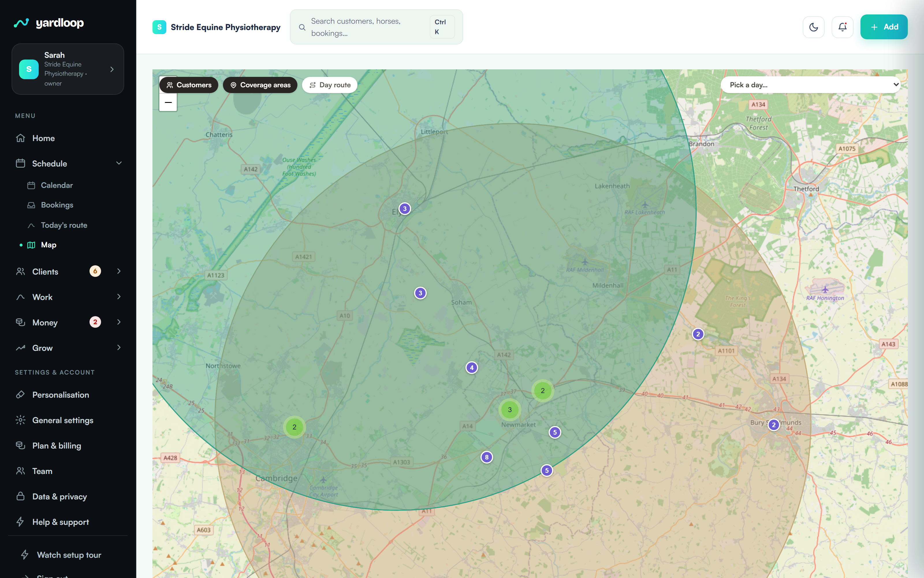The width and height of the screenshot is (924, 578).
Task: Click the yardloop logo
Action: (49, 23)
